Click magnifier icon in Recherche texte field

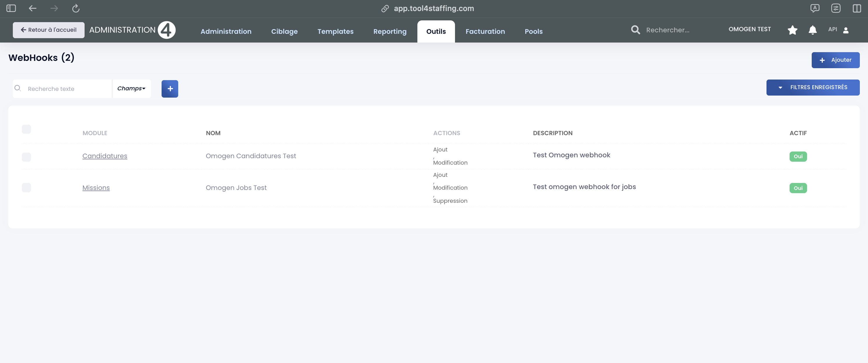point(18,88)
